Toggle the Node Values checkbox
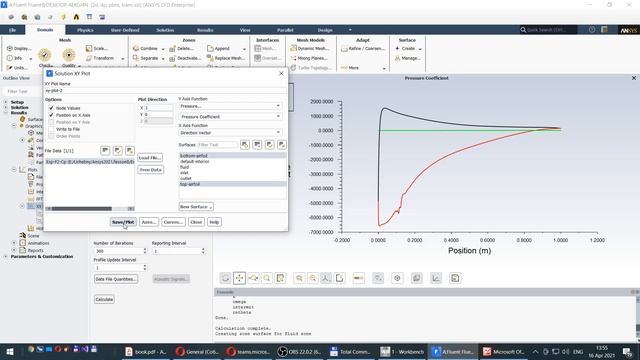Image resolution: width=640 pixels, height=360 pixels. click(51, 108)
